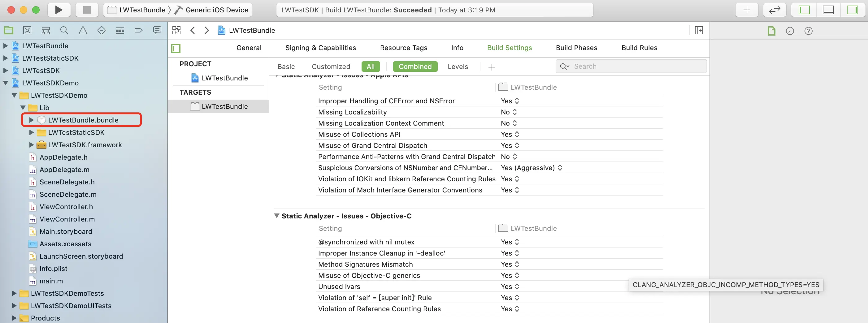
Task: Open the Breakpoint navigator
Action: point(138,31)
